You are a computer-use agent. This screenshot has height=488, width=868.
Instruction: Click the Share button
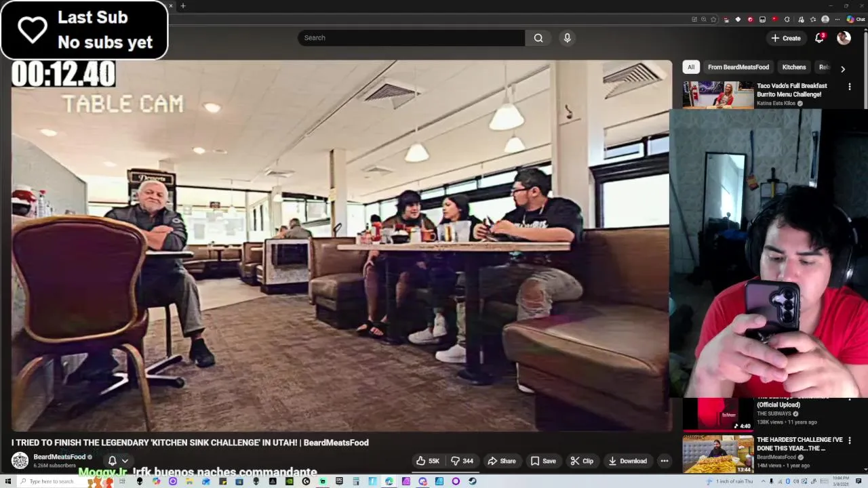502,461
